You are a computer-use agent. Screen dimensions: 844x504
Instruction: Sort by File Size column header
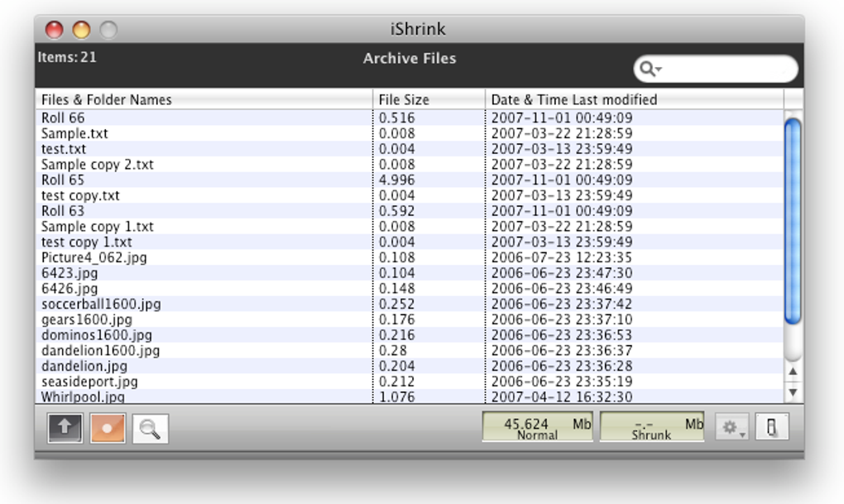[x=429, y=99]
